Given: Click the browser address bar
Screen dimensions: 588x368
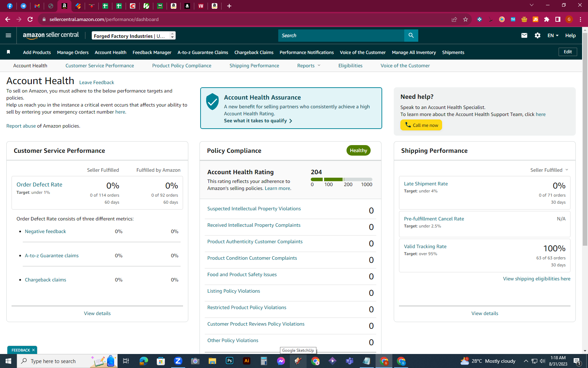Looking at the screenshot, I should [x=245, y=19].
